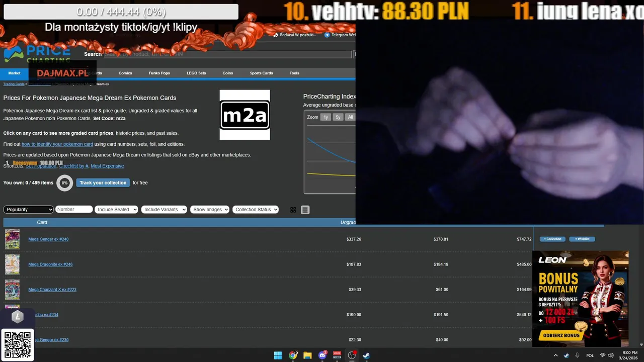Open Comics menu tab
This screenshot has height=362, width=644.
click(125, 73)
